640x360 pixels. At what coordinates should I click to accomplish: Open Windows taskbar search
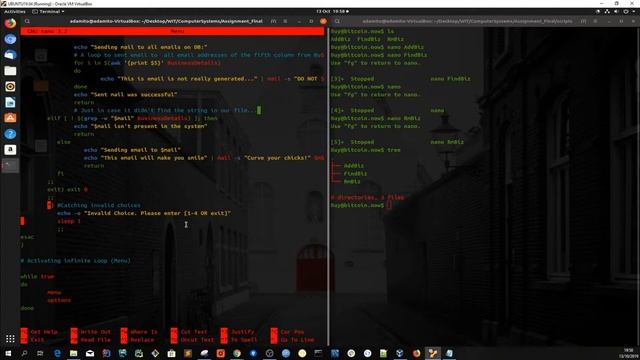24,353
